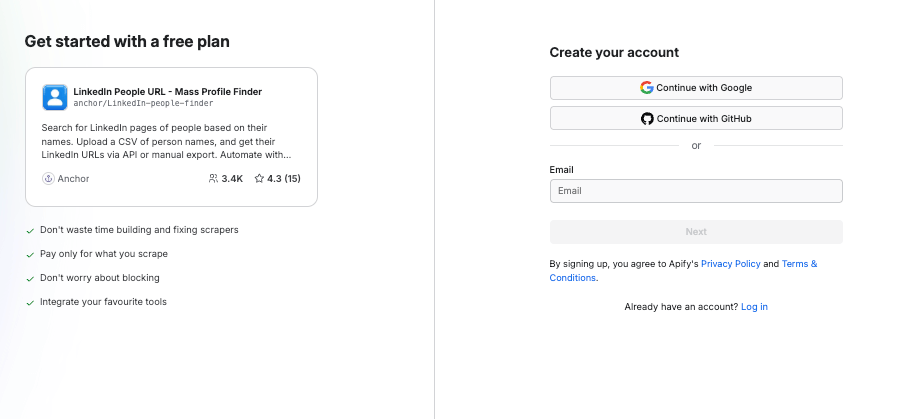Screen dimensions: 899x419
Task: Click checkmark next to Pay only for what you scrape
Action: [x=30, y=254]
